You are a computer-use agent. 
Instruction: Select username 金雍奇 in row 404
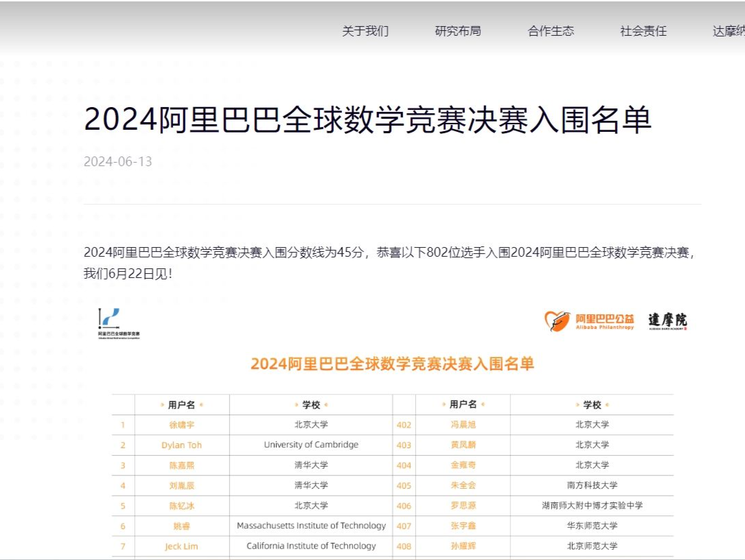pos(463,465)
